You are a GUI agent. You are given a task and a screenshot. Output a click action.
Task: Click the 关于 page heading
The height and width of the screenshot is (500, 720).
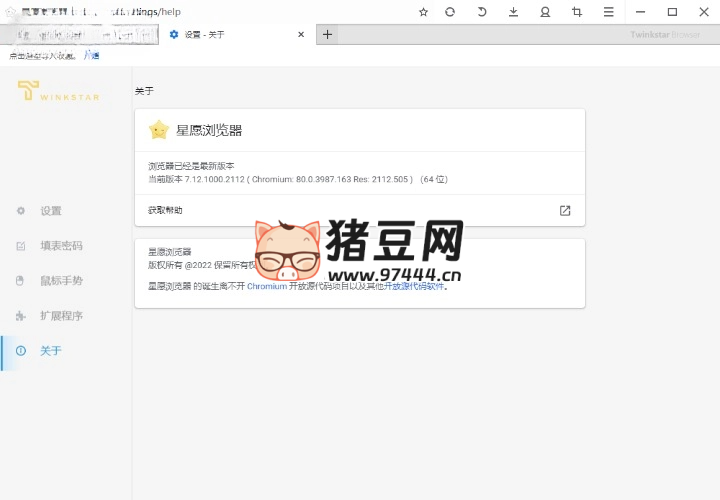click(144, 91)
